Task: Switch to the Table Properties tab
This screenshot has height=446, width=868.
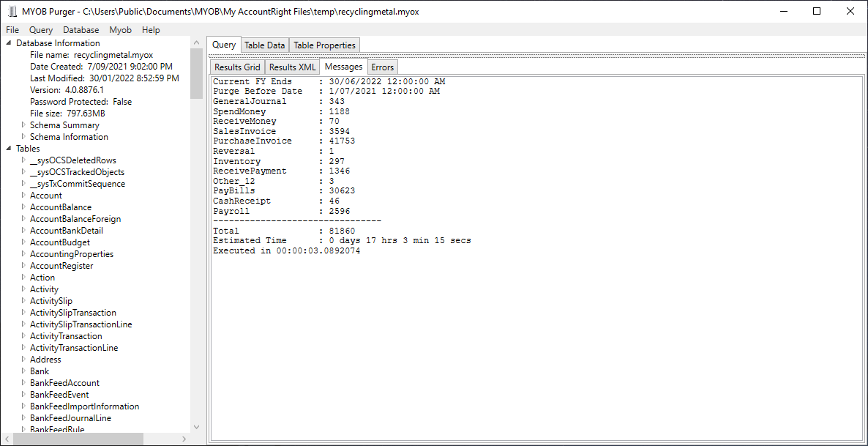Action: pos(325,45)
